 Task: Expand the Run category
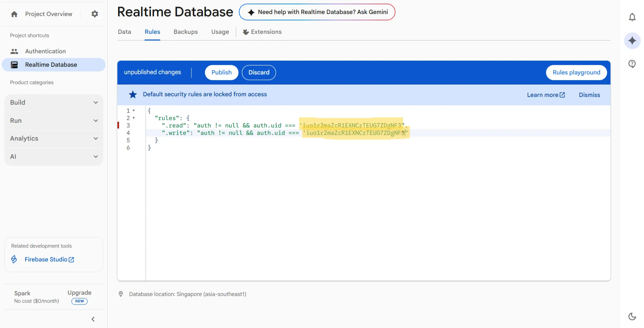coord(54,121)
